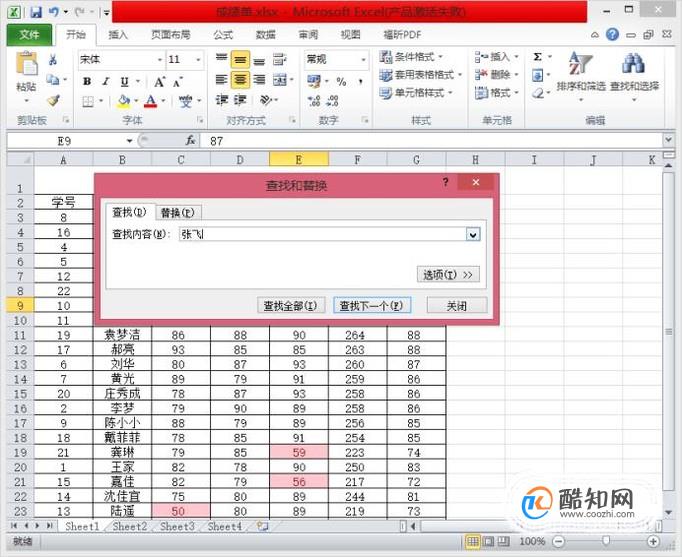682x557 pixels.
Task: Open 删除 cells delete dropdown
Action: pyautogui.click(x=497, y=75)
